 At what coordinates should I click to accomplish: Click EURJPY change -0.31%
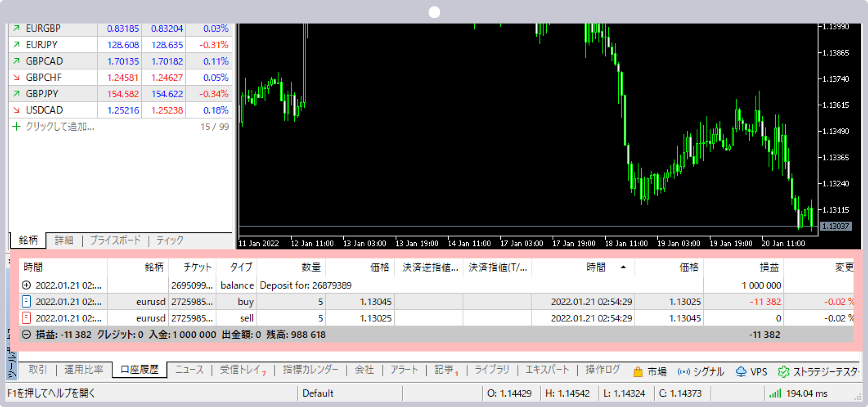214,45
